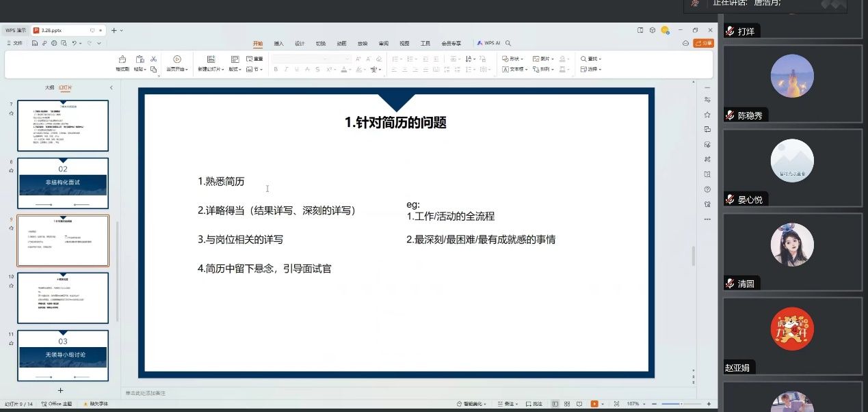868x412 pixels.
Task: Click the orange slideshow play icon in status bar
Action: (x=594, y=404)
